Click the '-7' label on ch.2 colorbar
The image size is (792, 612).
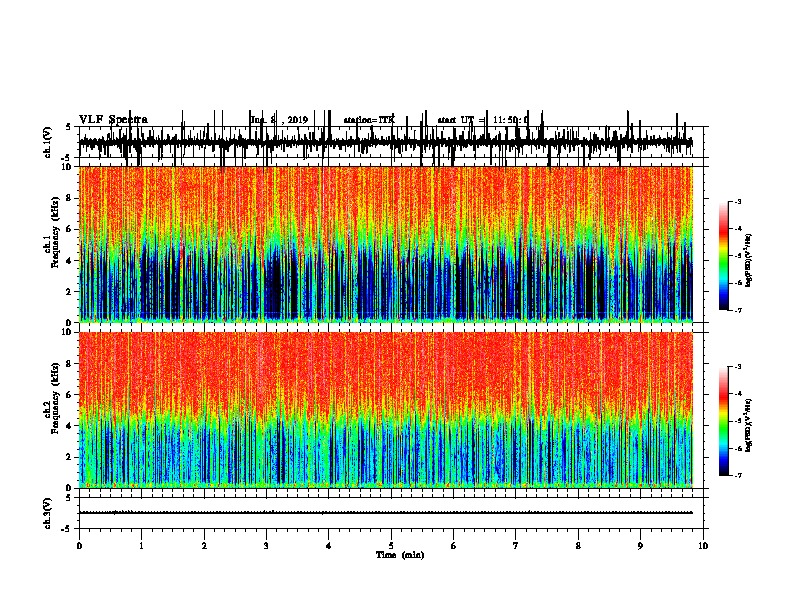(x=737, y=476)
